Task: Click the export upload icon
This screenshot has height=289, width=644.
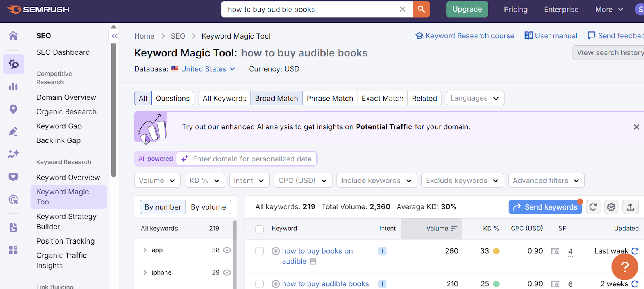Action: [x=630, y=207]
